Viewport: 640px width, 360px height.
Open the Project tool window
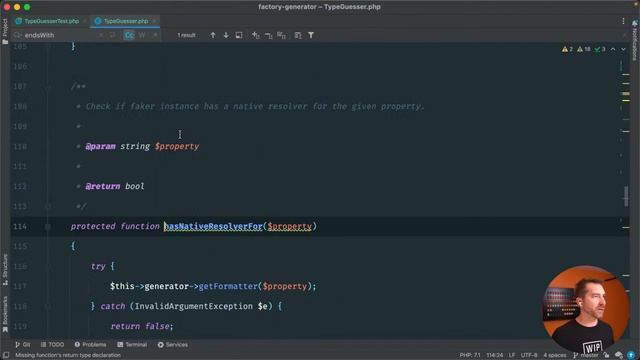(x=5, y=31)
